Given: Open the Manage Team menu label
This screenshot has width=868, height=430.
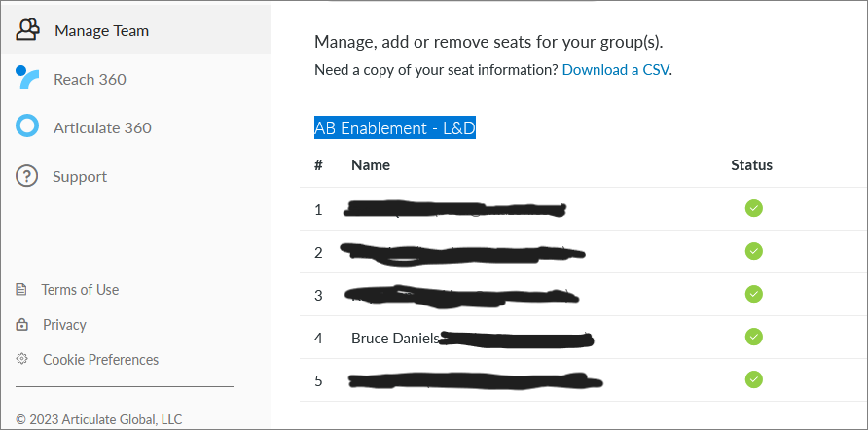Looking at the screenshot, I should click(x=102, y=31).
